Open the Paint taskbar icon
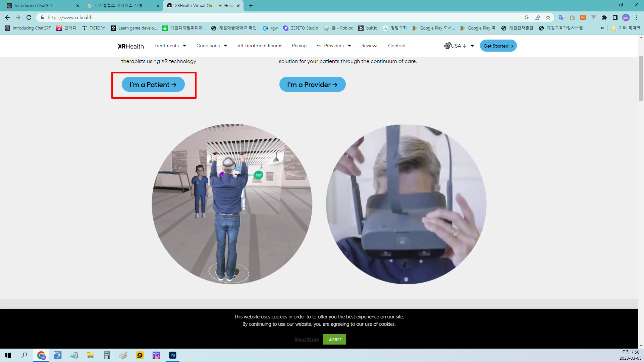 pos(123,355)
